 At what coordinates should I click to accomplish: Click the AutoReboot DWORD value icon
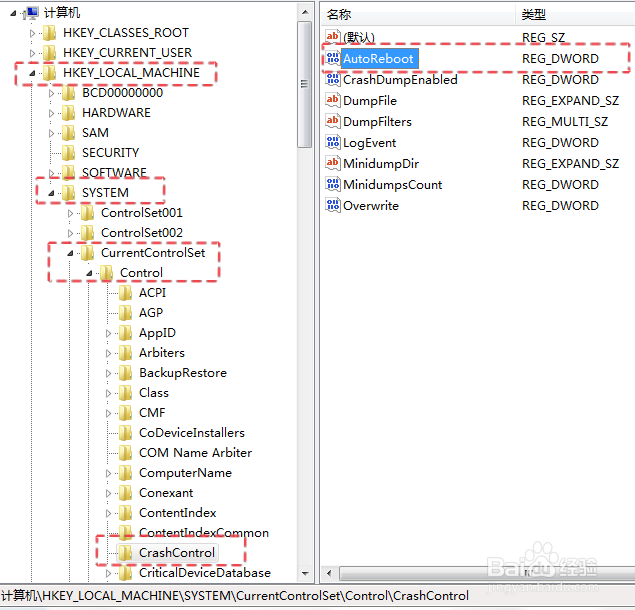(333, 58)
